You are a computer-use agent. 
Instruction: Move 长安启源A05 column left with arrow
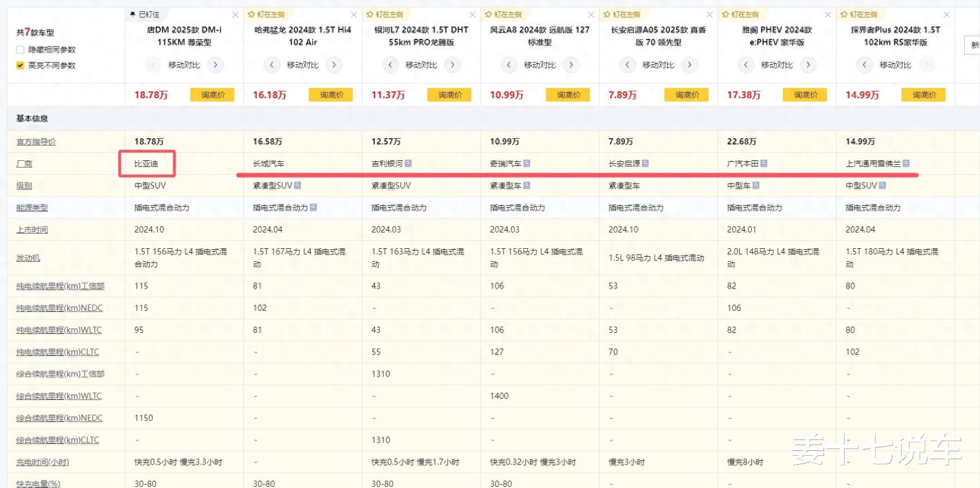(x=627, y=65)
